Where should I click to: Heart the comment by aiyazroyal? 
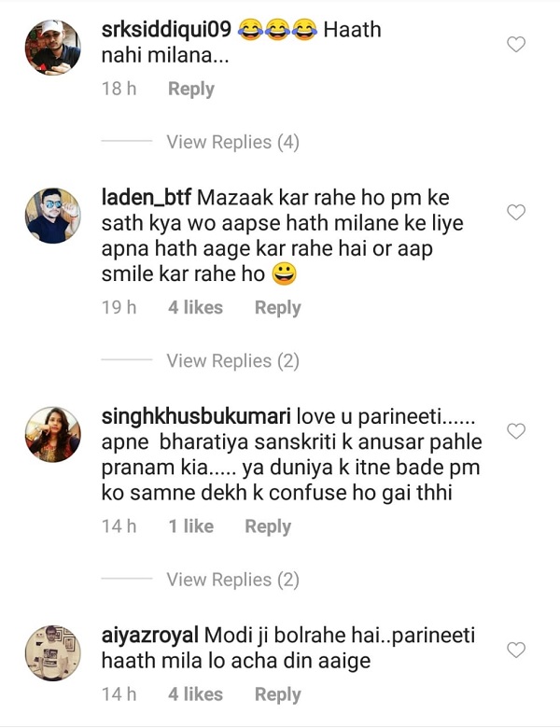(x=515, y=650)
